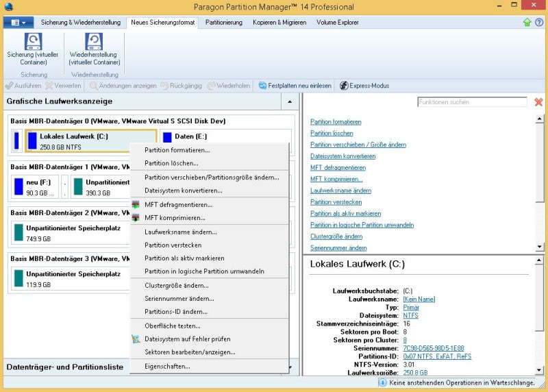Select 119.9 GB unpartitioned space
Image resolution: width=548 pixels, height=392 pixels.
pyautogui.click(x=71, y=278)
